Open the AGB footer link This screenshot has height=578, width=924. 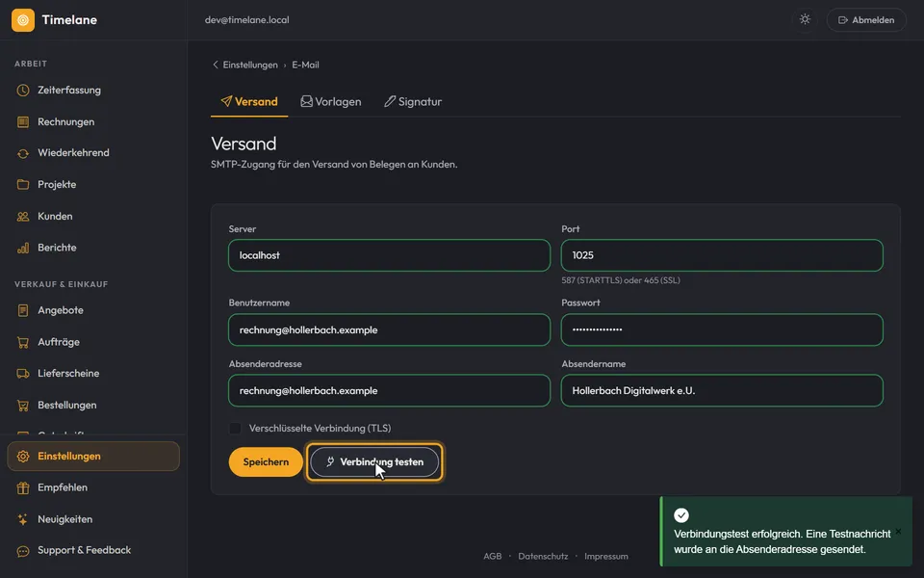[x=493, y=556]
